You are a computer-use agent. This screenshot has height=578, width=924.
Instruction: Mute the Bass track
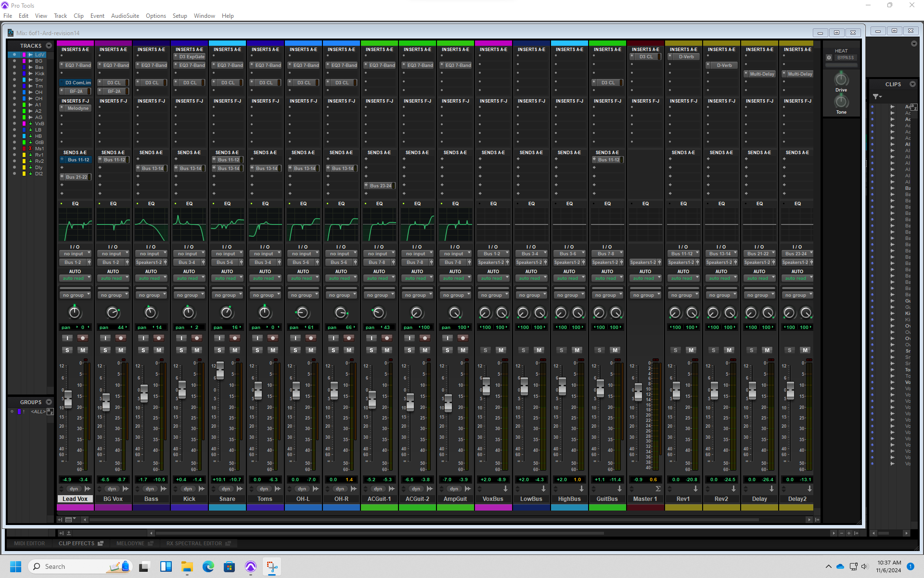point(159,350)
